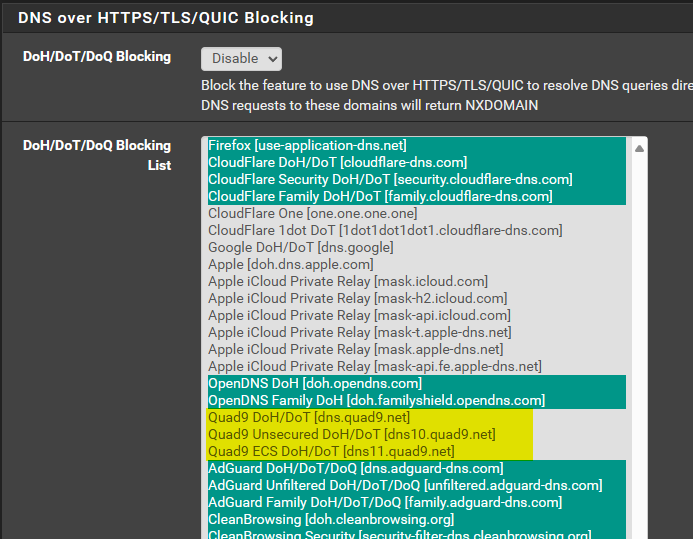This screenshot has height=539, width=693.
Task: Select CloudFlare Family DoH/DoT entry
Action: click(x=417, y=196)
